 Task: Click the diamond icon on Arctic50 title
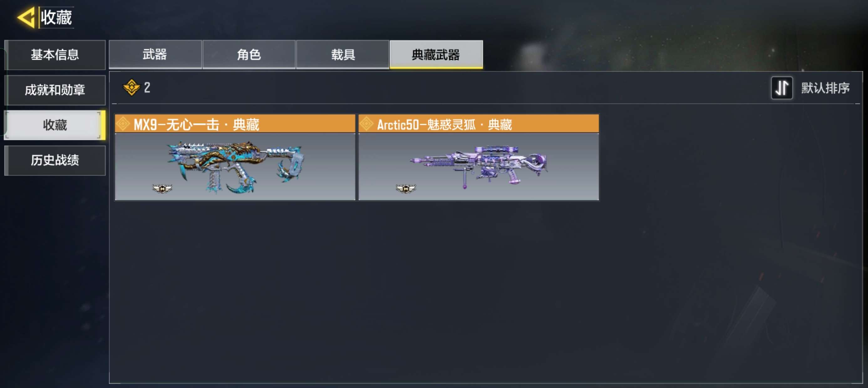click(x=366, y=124)
